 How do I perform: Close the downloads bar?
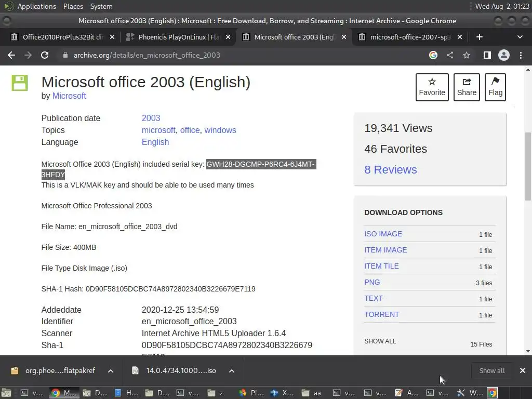pos(523,370)
